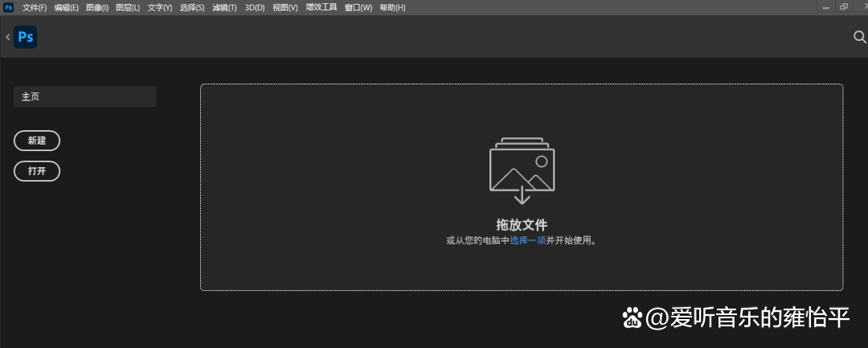Open the 图像(I) menu
This screenshot has width=868, height=348.
click(97, 8)
